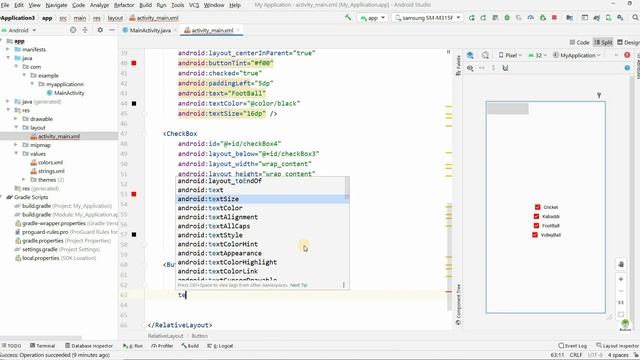
Task: Click the Make Project hammer icon
Action: pyautogui.click(x=348, y=18)
